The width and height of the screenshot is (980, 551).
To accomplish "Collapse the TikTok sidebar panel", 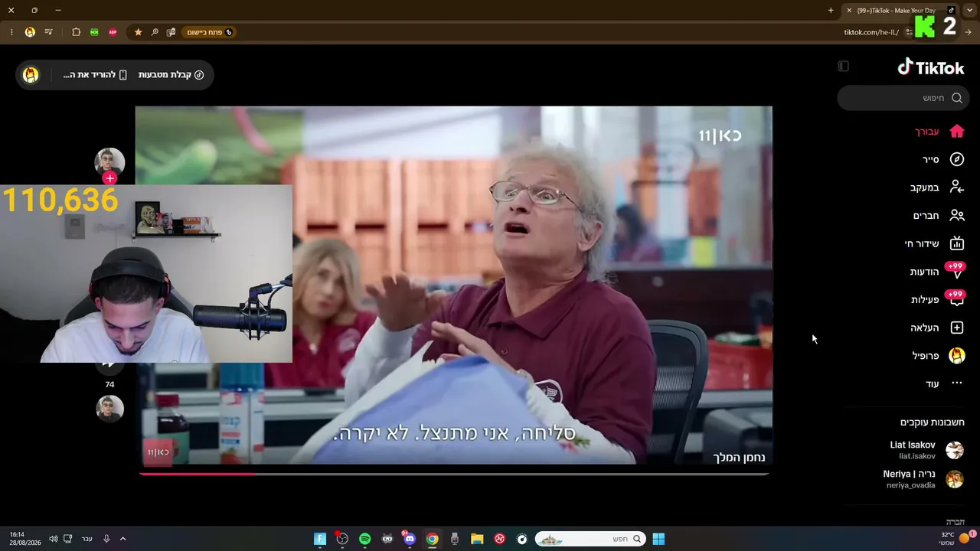I will pos(843,67).
